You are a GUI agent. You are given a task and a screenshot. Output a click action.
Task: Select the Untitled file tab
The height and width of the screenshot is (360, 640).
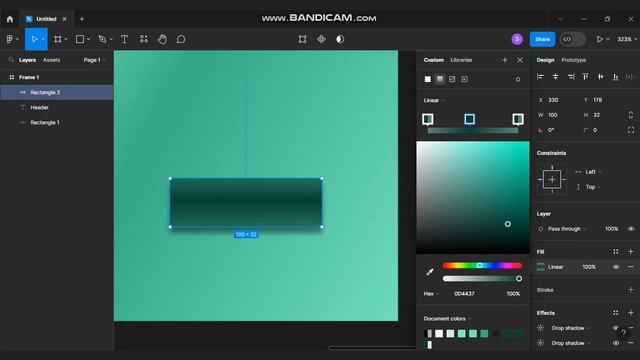point(46,19)
